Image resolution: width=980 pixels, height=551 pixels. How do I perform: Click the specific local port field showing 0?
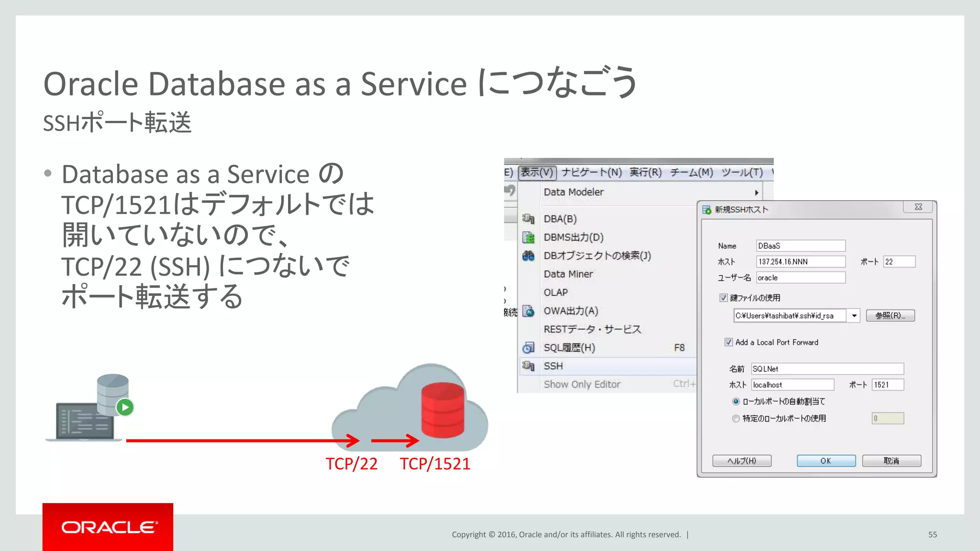point(888,419)
